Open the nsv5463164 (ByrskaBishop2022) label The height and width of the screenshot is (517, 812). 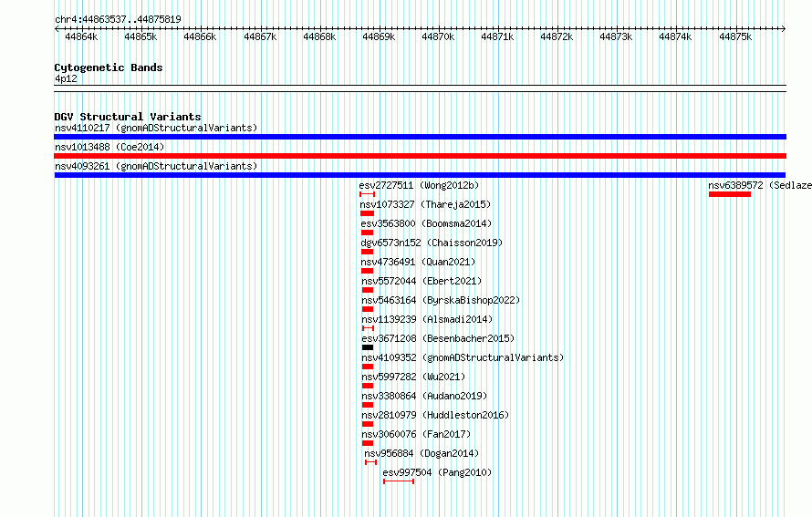[441, 300]
